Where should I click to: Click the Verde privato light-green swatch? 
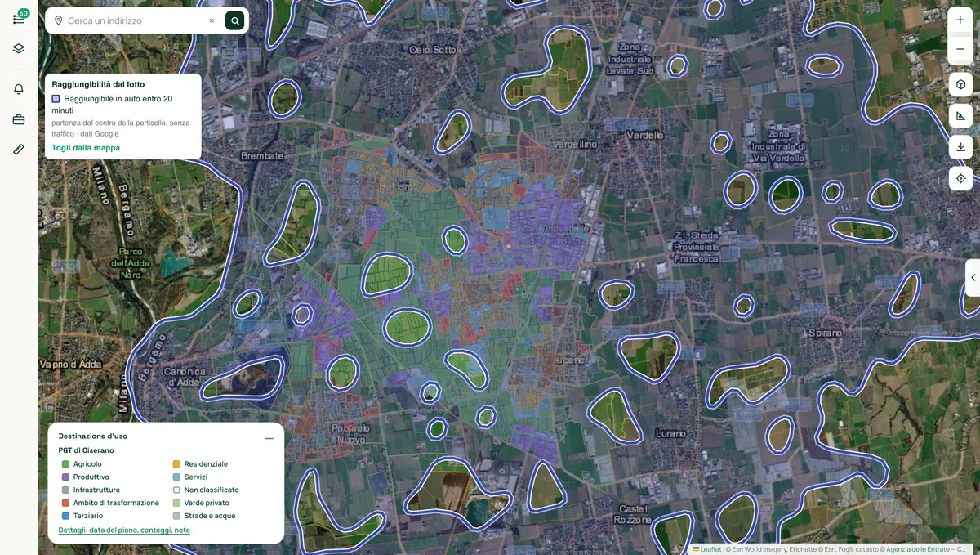176,504
